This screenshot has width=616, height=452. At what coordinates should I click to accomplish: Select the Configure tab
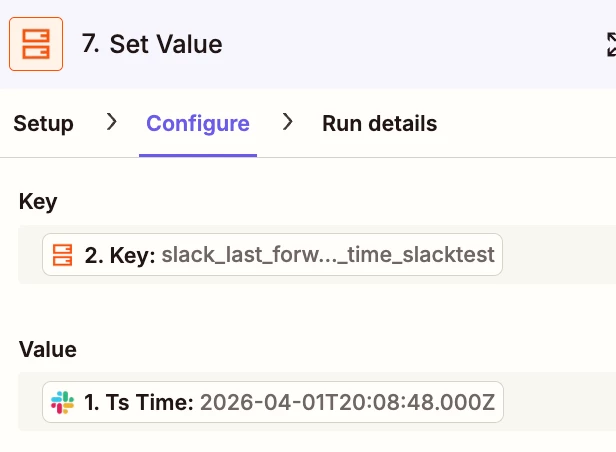[x=198, y=124]
